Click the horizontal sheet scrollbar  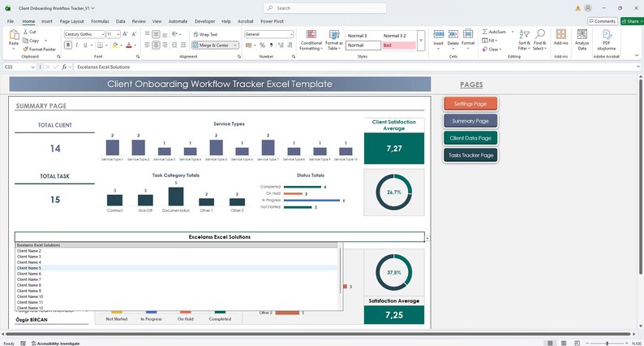[x=317, y=334]
